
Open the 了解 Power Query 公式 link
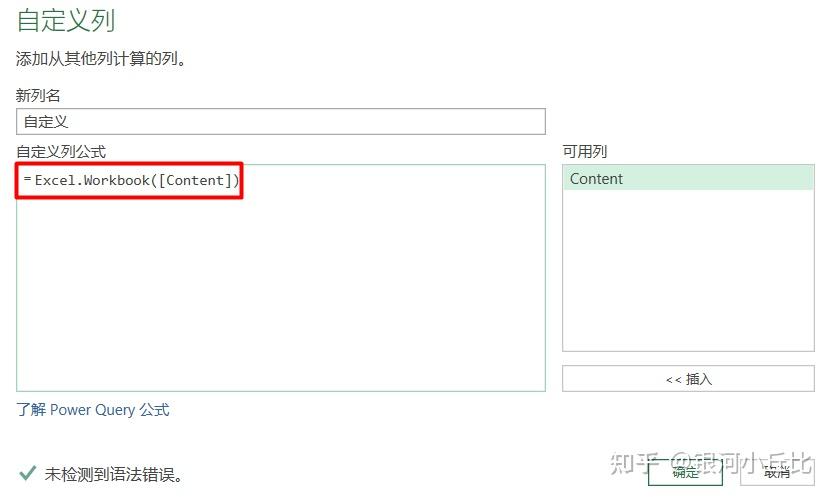coord(93,410)
